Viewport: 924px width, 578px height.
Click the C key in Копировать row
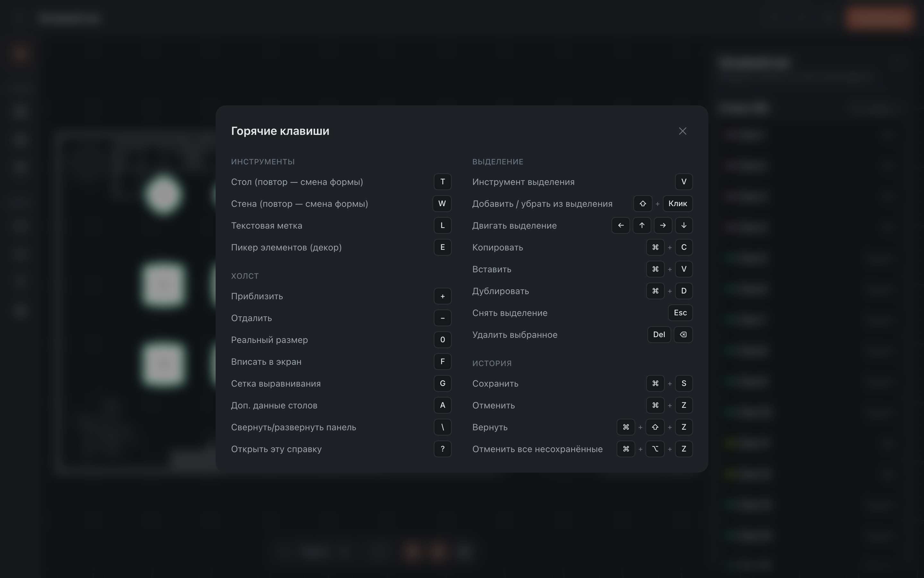684,247
